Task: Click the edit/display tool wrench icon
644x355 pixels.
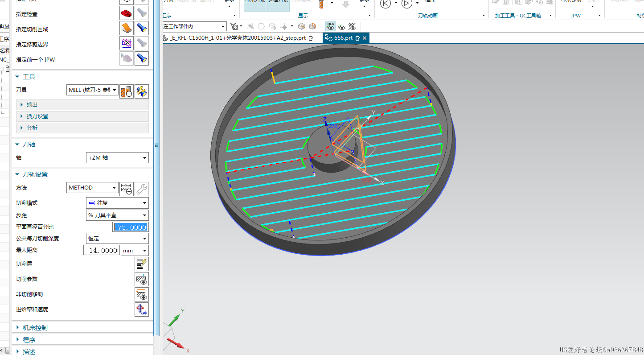Action: [142, 91]
